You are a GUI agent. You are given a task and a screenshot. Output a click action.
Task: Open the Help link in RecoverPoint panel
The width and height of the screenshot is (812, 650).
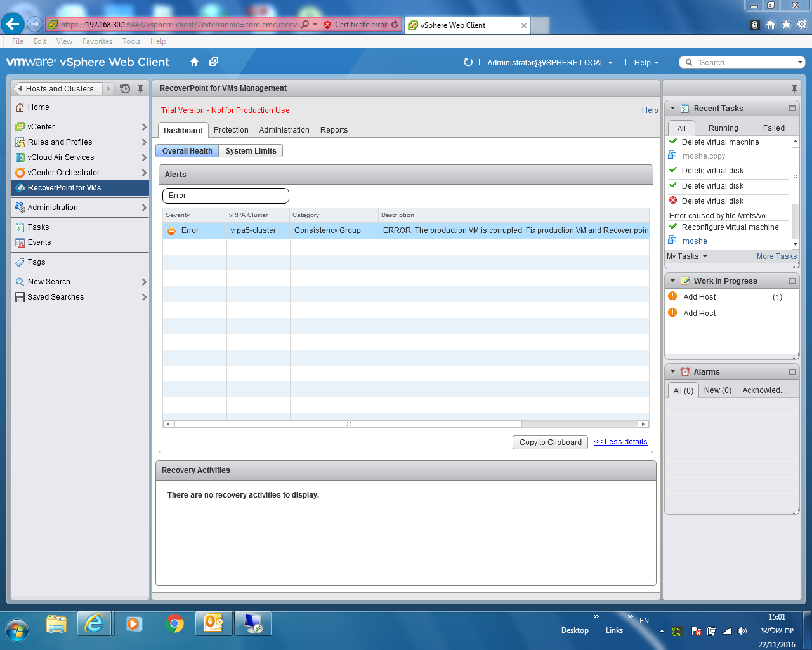click(650, 110)
